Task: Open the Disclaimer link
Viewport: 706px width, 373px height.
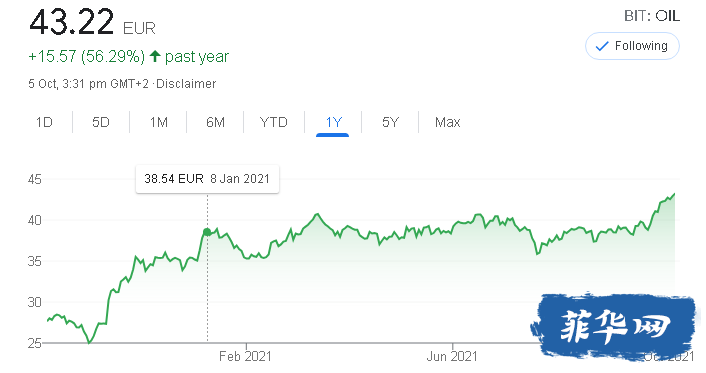Action: pos(186,84)
